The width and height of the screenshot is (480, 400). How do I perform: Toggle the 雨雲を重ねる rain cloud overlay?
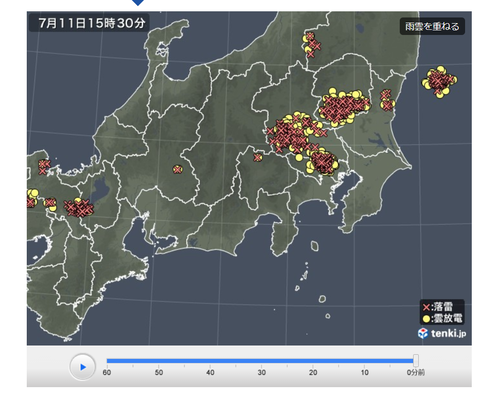tap(432, 26)
